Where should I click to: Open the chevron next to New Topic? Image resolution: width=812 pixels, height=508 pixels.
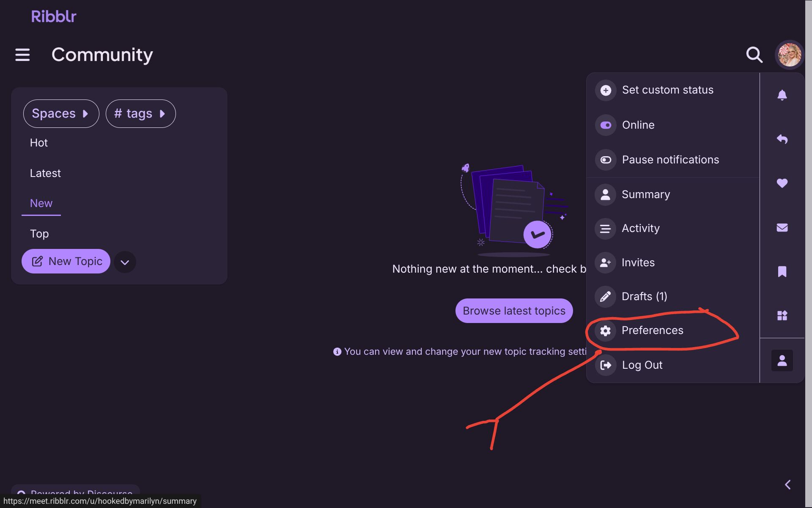click(125, 262)
